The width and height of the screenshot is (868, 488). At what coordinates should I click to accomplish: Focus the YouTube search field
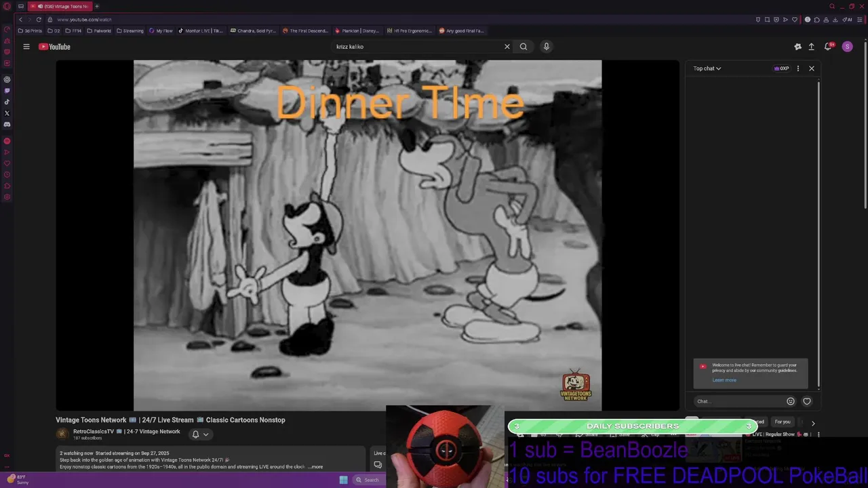[416, 47]
